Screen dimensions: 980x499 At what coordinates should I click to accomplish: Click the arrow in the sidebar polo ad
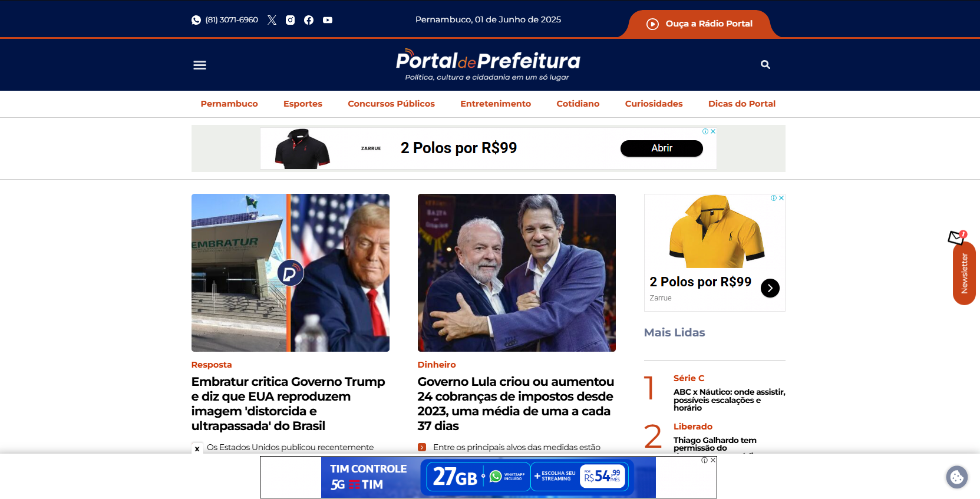770,288
